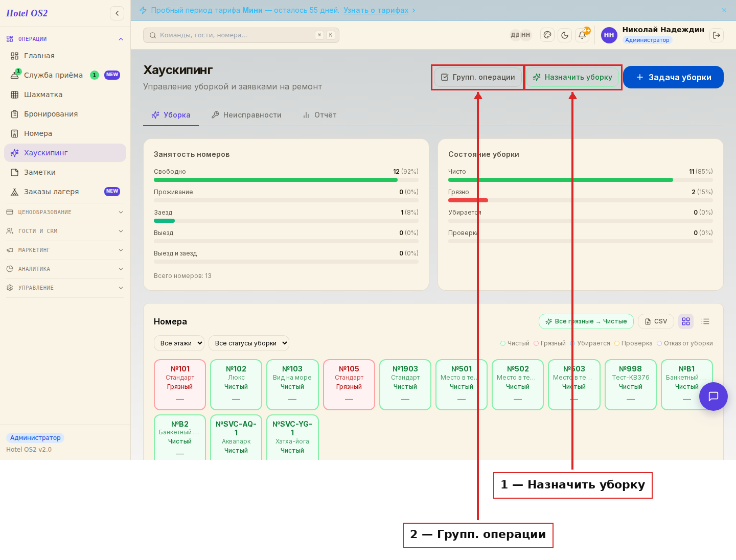Collapse sidebar with the chevron button
This screenshot has height=560, width=736.
click(x=117, y=13)
